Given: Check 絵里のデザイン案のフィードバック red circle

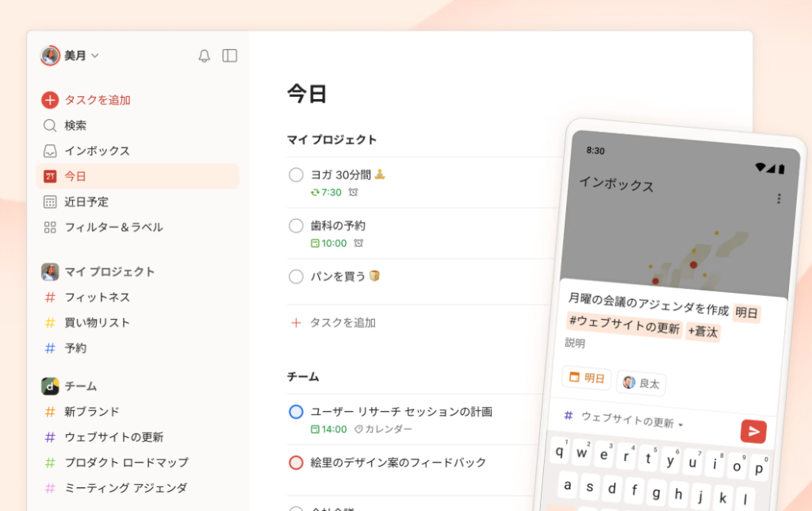Looking at the screenshot, I should click(296, 463).
